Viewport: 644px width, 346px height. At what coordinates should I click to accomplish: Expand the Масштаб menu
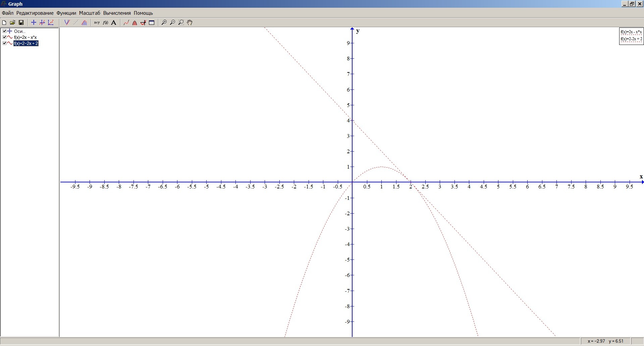[x=90, y=13]
